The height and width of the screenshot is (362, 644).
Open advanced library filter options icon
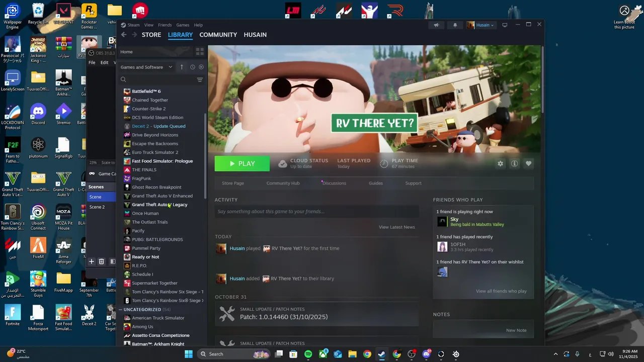click(200, 79)
